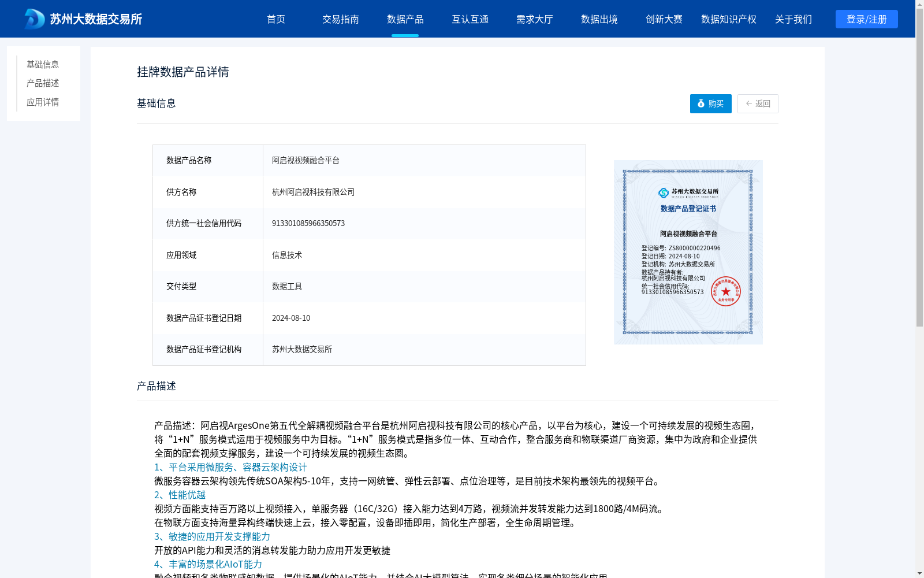The width and height of the screenshot is (924, 578).
Task: Click the heading 4、丰富的场景化AIoT能力
Action: pyautogui.click(x=208, y=564)
